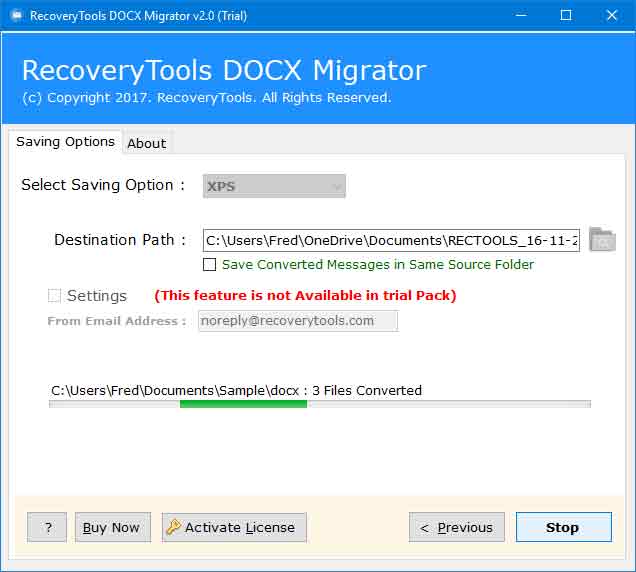This screenshot has width=636, height=572.
Task: Toggle the Settings checkbox
Action: 54,295
